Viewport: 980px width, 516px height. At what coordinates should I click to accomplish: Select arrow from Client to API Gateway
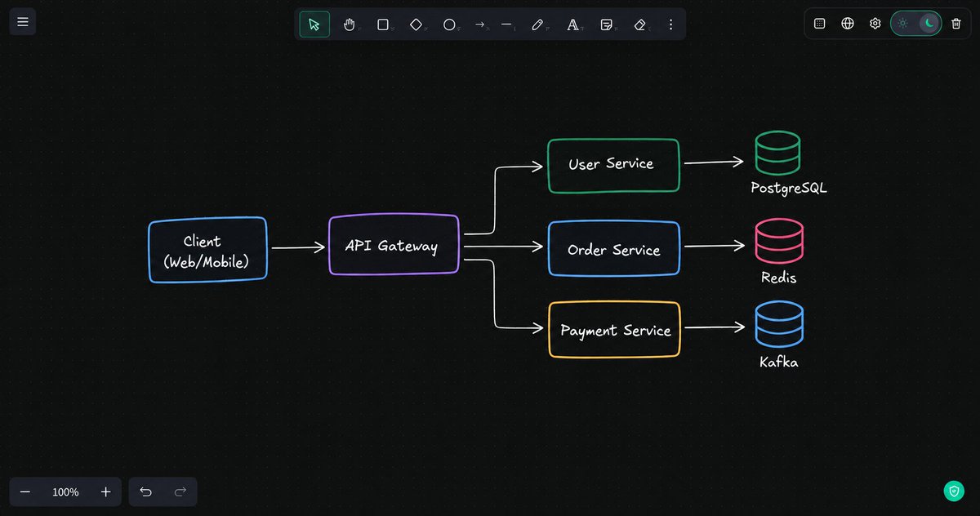[x=298, y=247]
